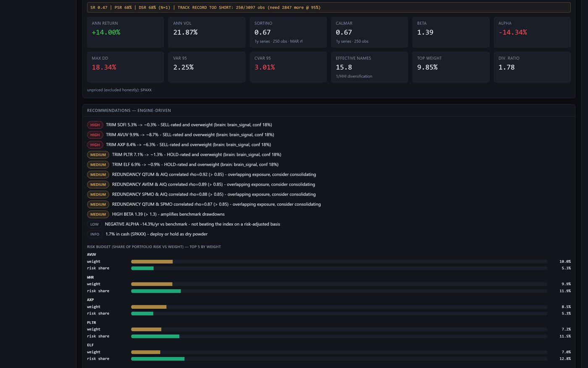
Task: Select NEGATIVE ALPHA -14.3%/yr text
Action: (192, 224)
